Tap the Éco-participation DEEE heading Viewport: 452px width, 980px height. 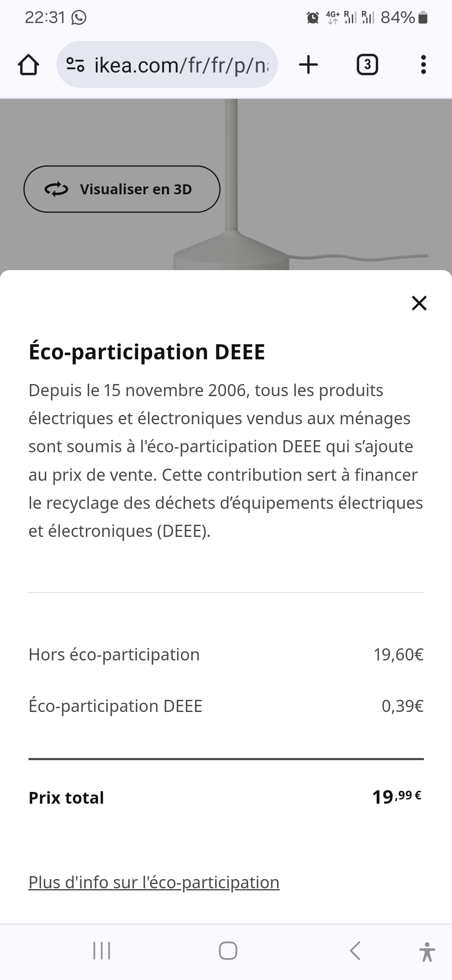pyautogui.click(x=146, y=352)
